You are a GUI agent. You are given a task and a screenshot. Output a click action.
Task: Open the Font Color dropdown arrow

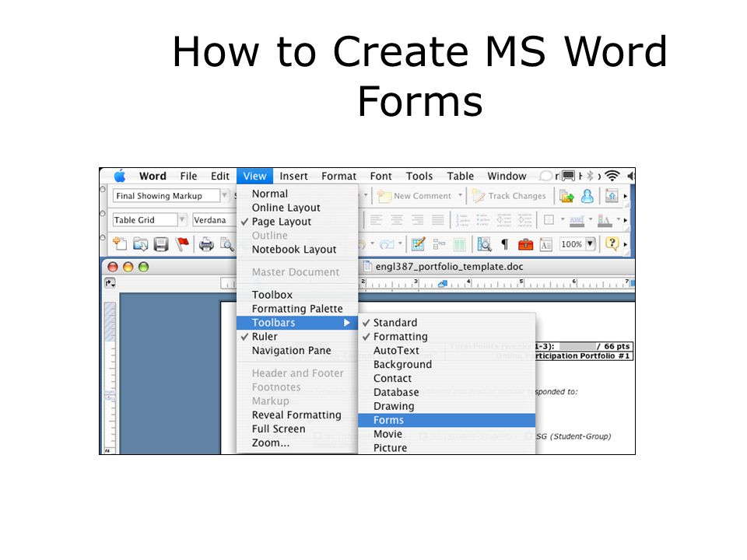(619, 219)
